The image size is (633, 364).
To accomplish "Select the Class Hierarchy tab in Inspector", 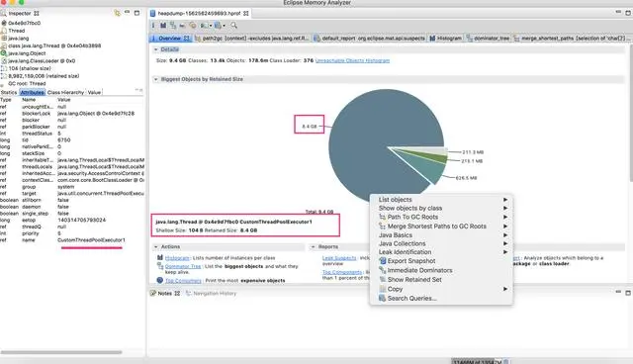I will (66, 92).
